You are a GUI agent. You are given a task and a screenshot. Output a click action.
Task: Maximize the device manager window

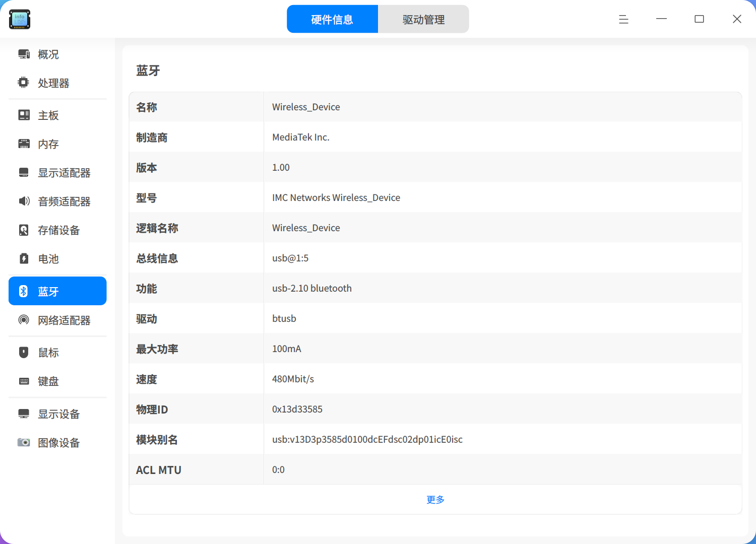tap(699, 19)
